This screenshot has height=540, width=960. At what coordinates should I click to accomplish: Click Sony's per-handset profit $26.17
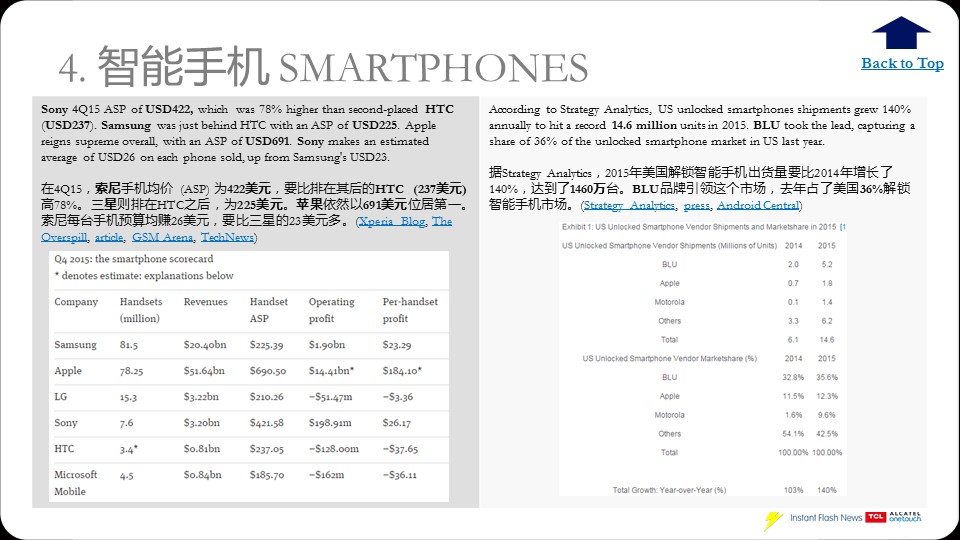coord(397,423)
